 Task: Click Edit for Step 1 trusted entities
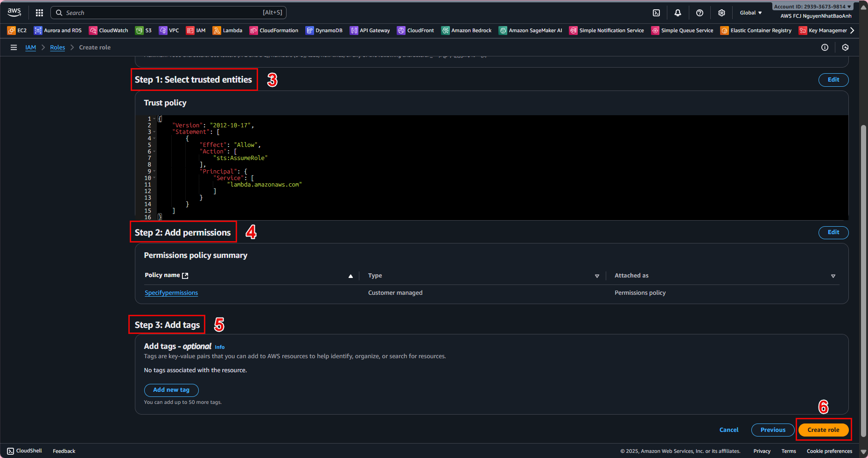coord(833,80)
